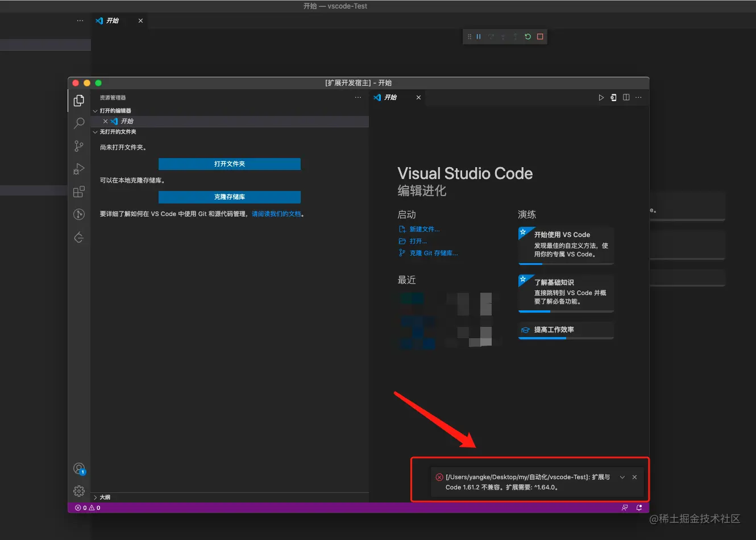The height and width of the screenshot is (540, 756).
Task: Grab the debug toolbar drag handle
Action: pyautogui.click(x=469, y=36)
